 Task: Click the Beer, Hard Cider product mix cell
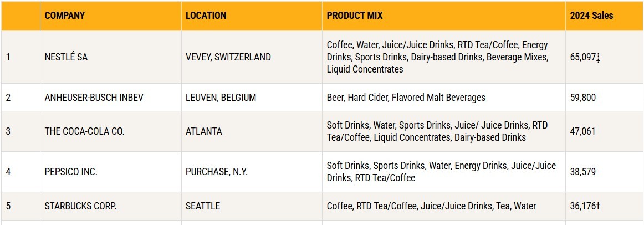point(406,98)
